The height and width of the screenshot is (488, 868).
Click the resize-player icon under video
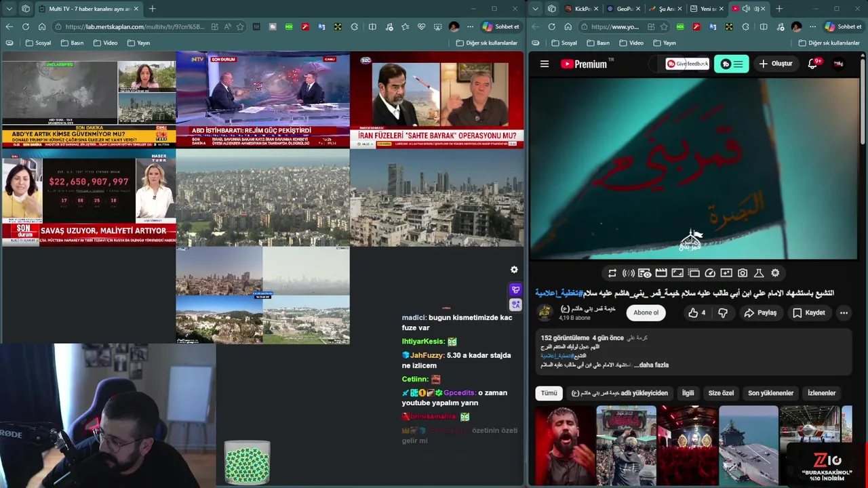[x=677, y=273]
